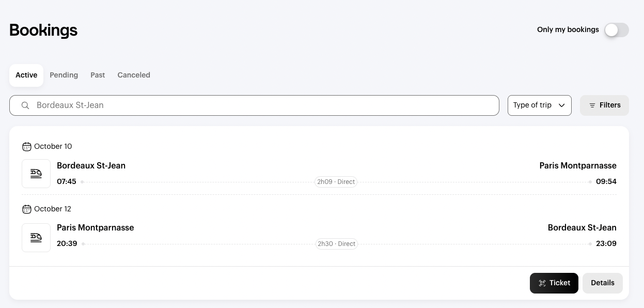The width and height of the screenshot is (644, 308).
Task: Click the Type of trip chevron arrow
Action: [x=561, y=105]
